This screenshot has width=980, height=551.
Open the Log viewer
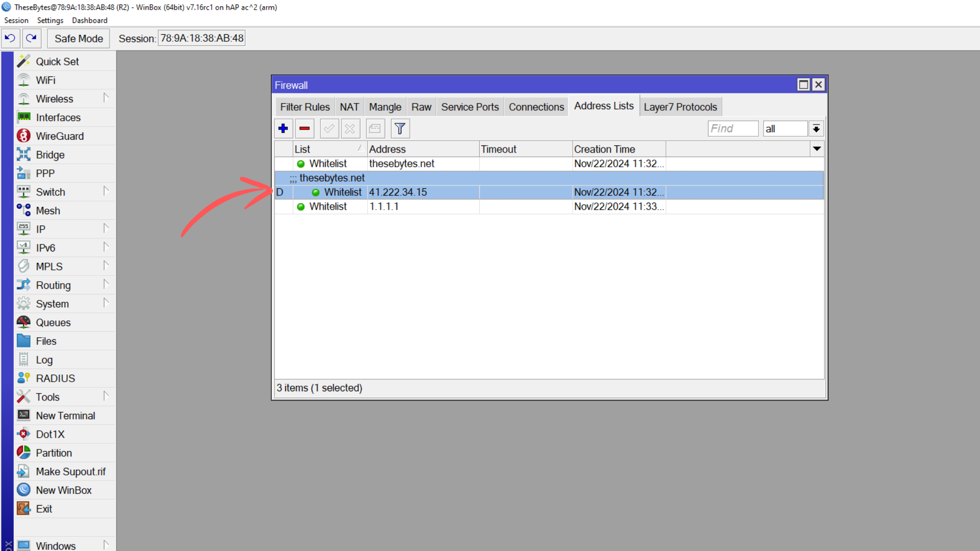44,359
